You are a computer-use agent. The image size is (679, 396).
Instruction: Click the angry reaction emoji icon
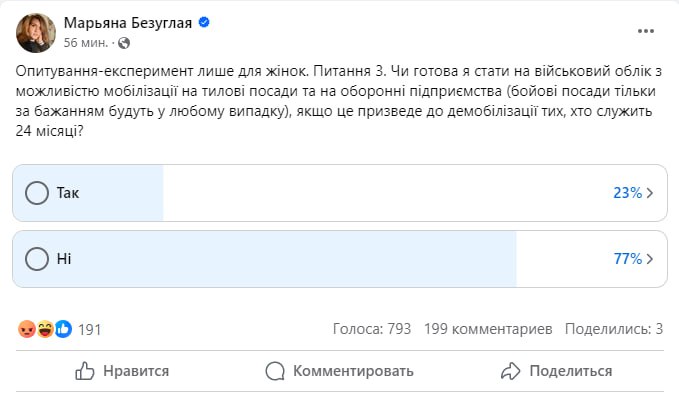27,329
